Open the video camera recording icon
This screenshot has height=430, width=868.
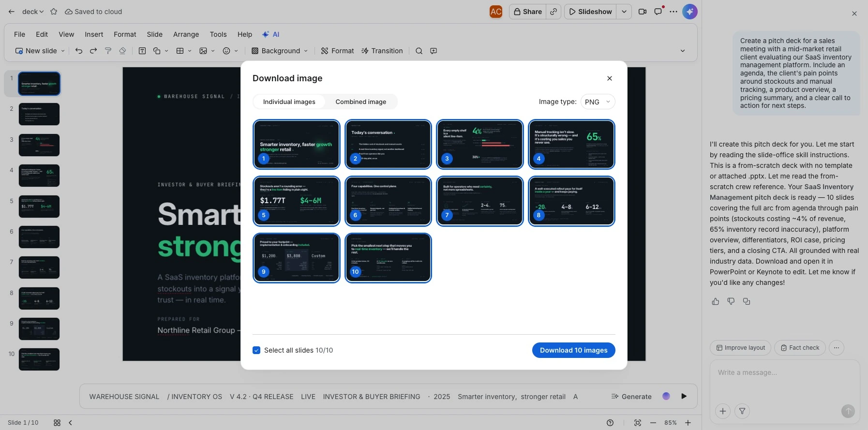(643, 12)
